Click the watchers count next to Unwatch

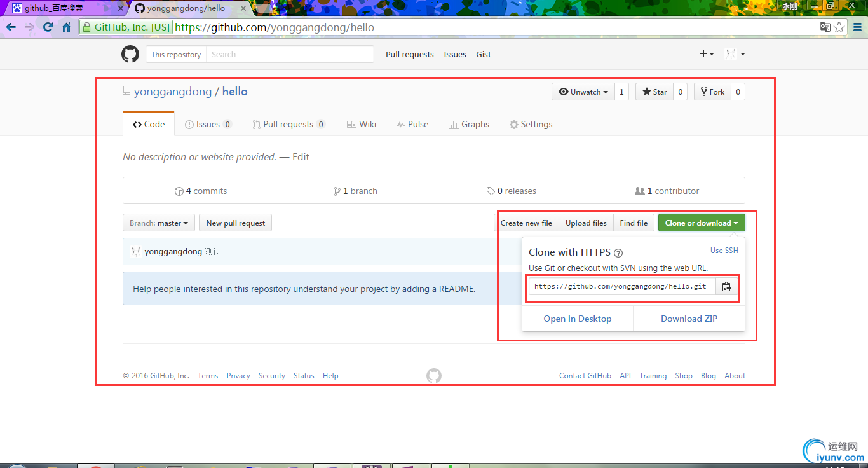[621, 92]
